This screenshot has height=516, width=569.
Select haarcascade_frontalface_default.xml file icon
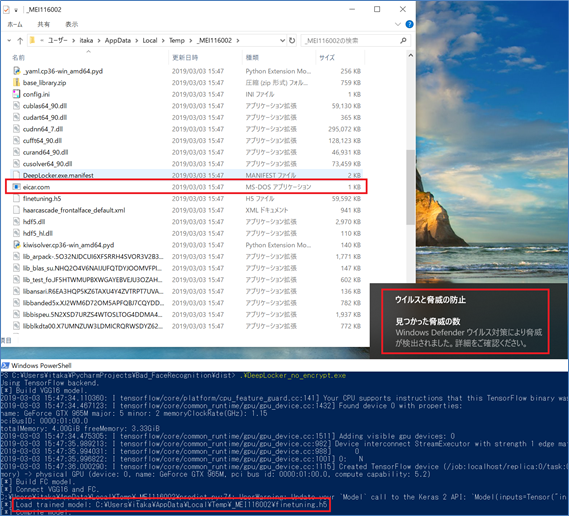[16, 210]
